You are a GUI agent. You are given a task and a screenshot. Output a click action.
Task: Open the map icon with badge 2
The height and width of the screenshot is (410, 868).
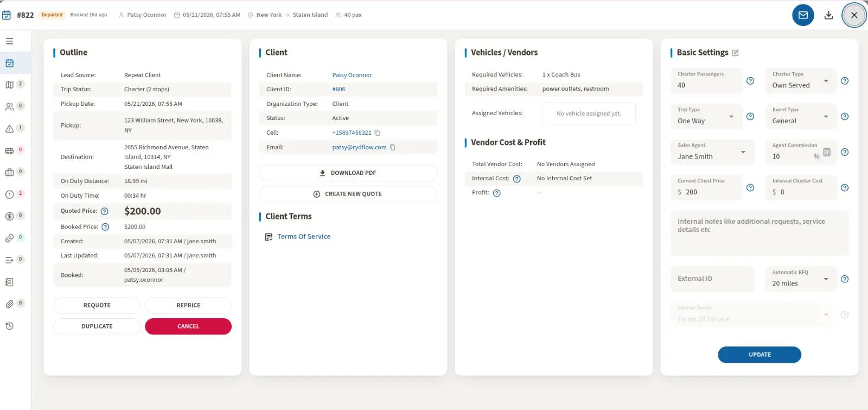[9, 85]
